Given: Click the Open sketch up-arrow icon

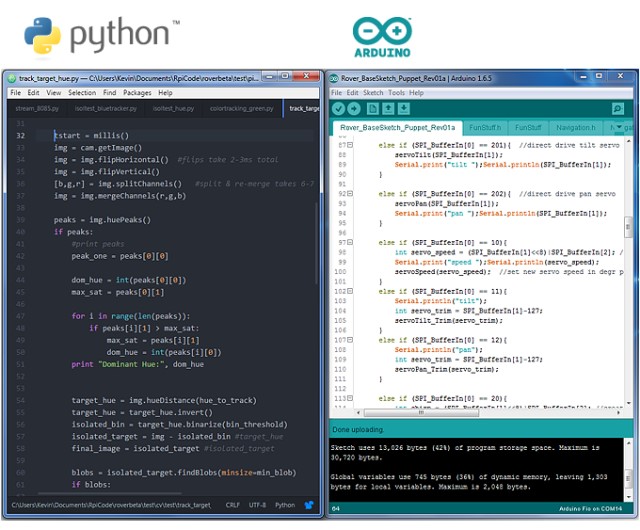Looking at the screenshot, I should point(385,108).
